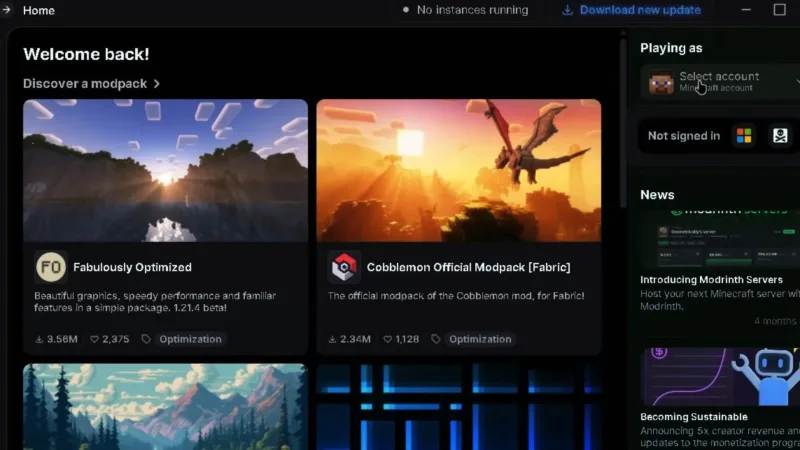Click the download icon beside new update
This screenshot has width=800, height=450.
tap(567, 10)
